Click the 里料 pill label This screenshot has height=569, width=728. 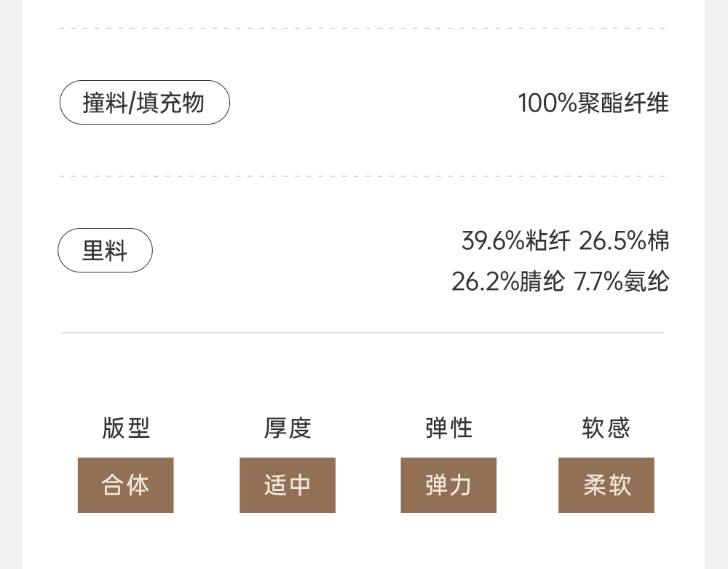click(105, 251)
